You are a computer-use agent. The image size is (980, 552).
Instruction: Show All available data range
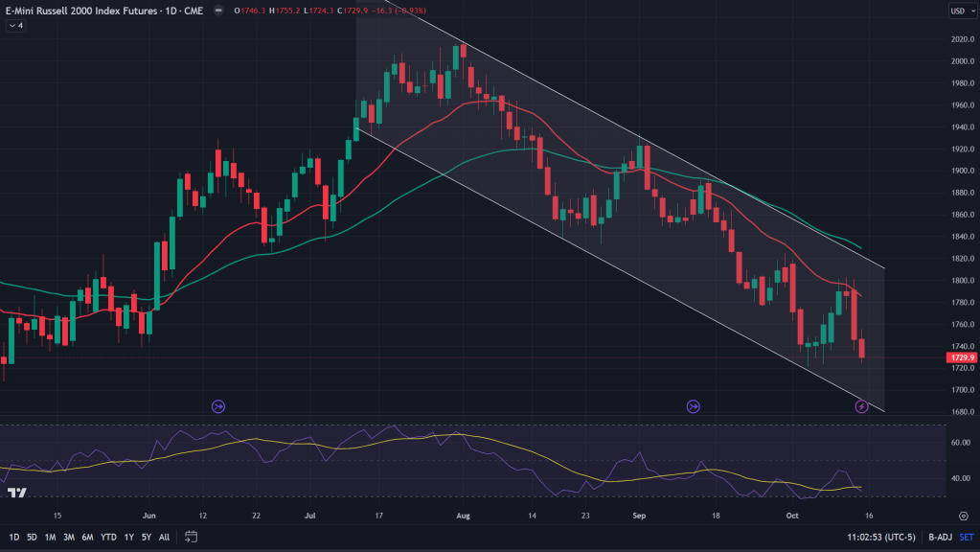coord(164,537)
